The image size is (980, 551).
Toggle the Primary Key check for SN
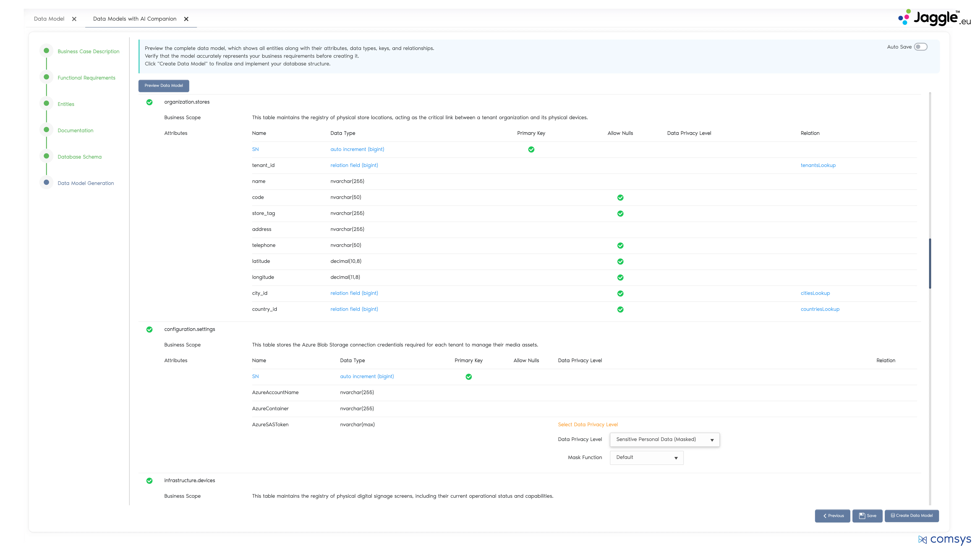click(531, 149)
